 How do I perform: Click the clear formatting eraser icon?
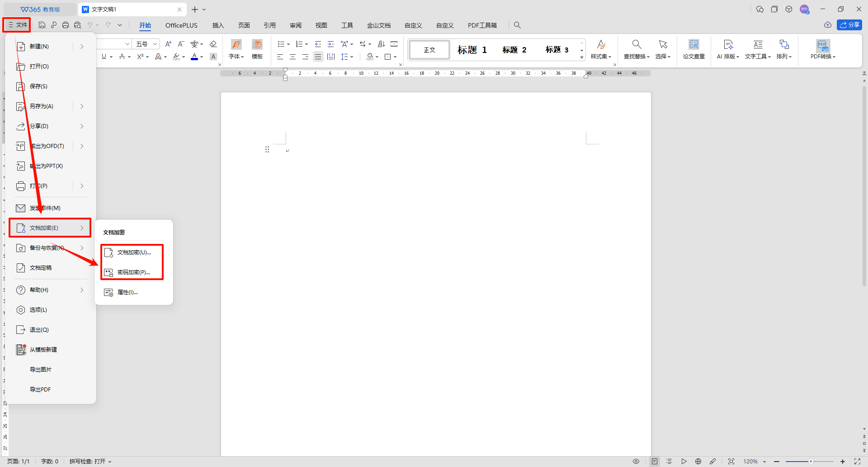[x=213, y=44]
